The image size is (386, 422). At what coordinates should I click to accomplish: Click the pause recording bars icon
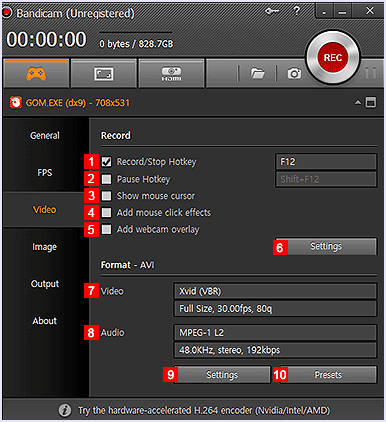pyautogui.click(x=370, y=73)
